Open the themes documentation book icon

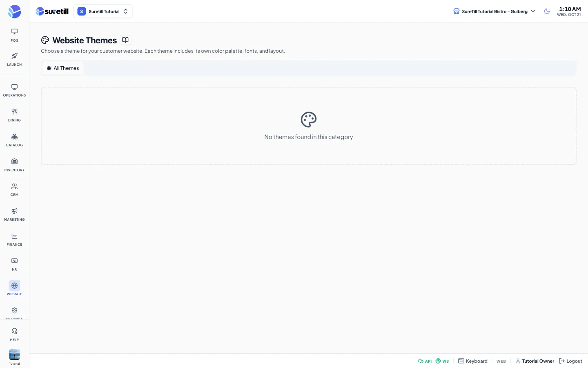pos(125,40)
